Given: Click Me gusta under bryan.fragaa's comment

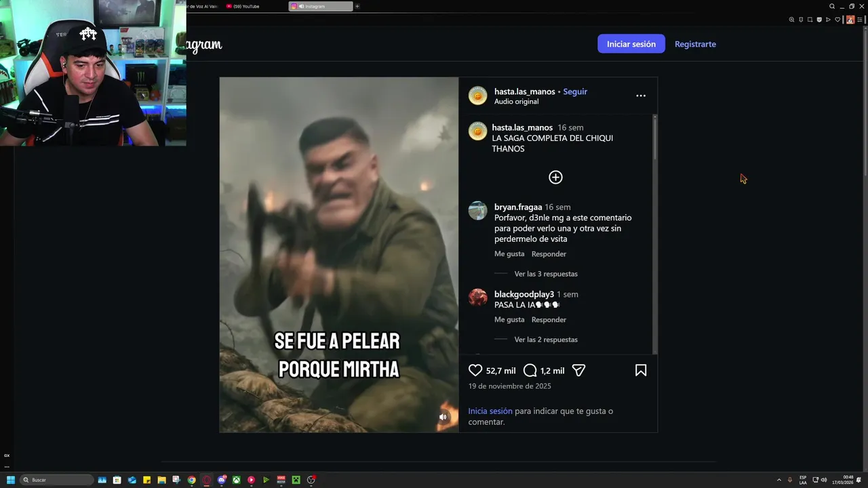Looking at the screenshot, I should click(x=509, y=254).
